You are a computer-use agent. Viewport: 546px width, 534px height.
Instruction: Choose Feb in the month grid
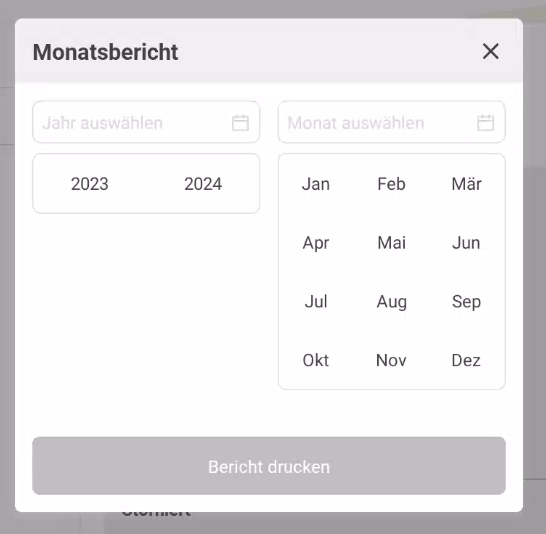tap(391, 184)
